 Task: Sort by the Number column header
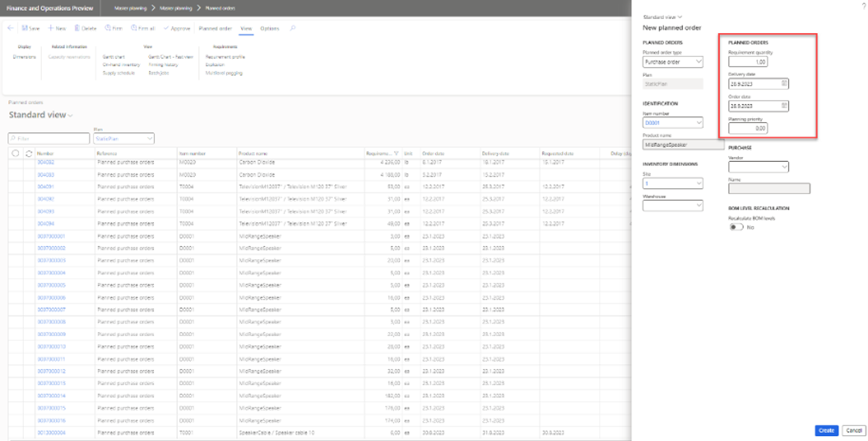(x=45, y=153)
